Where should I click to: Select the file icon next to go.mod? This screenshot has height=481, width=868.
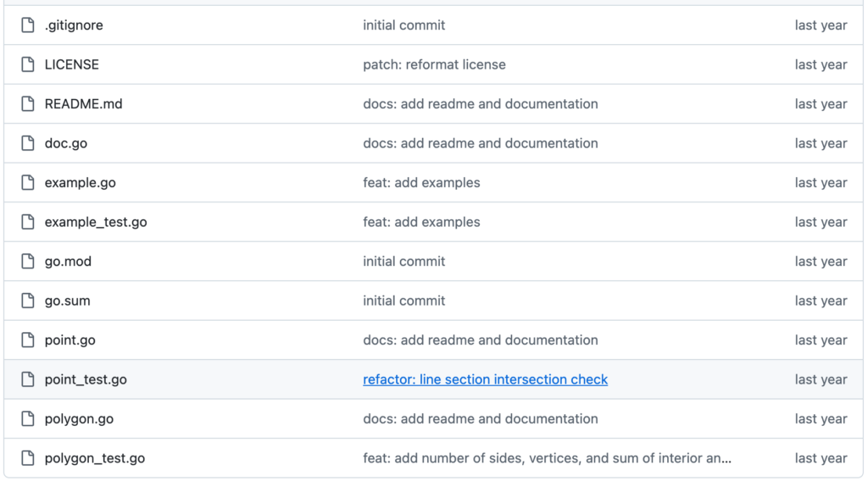[28, 262]
